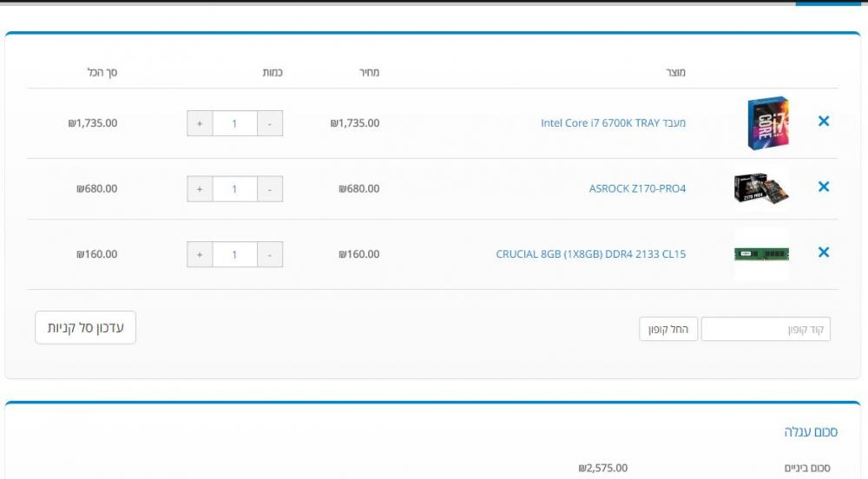Screen dimensions: 868x479
Task: Apply coupon with החל קופון button
Action: (x=668, y=329)
